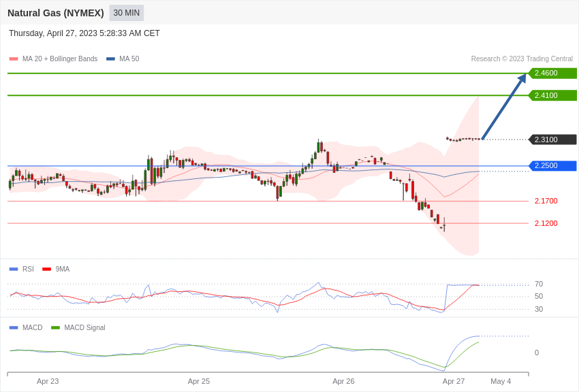Click the Natural Gas (NYMEX) title
The height and width of the screenshot is (392, 579).
click(56, 13)
